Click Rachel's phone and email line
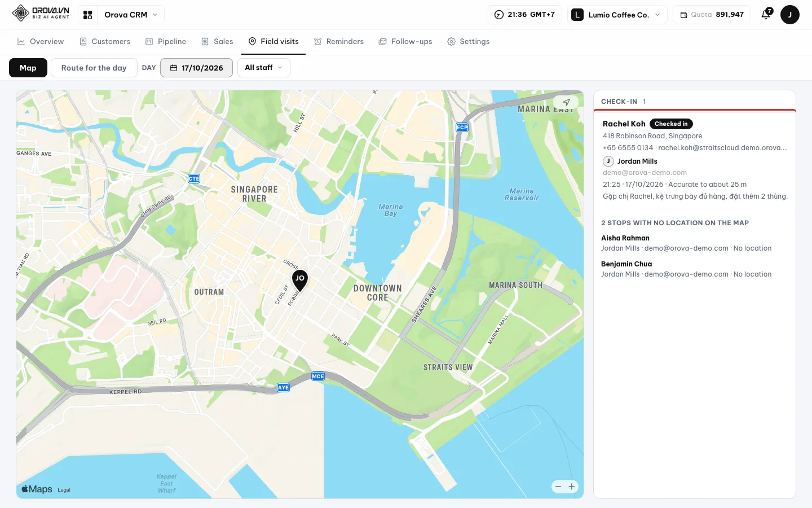Viewport: 812px width, 508px height. coord(695,148)
